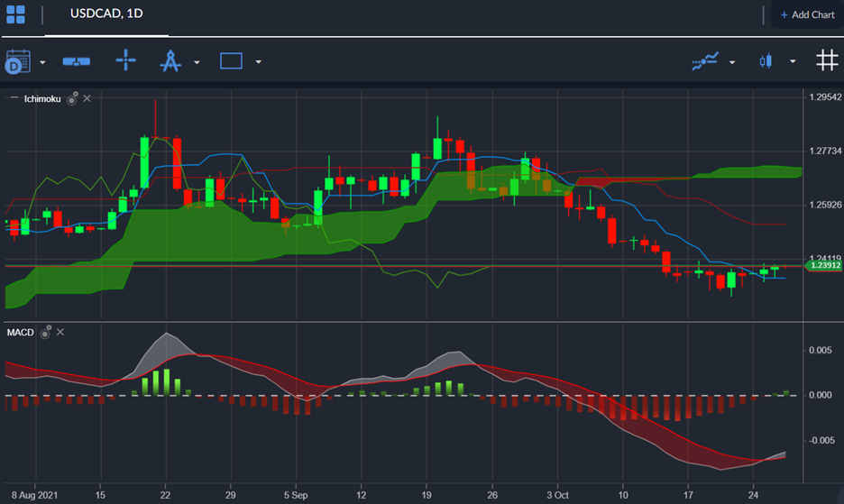Click the 5 Sep date axis label
Image resolution: width=844 pixels, height=504 pixels.
296,495
